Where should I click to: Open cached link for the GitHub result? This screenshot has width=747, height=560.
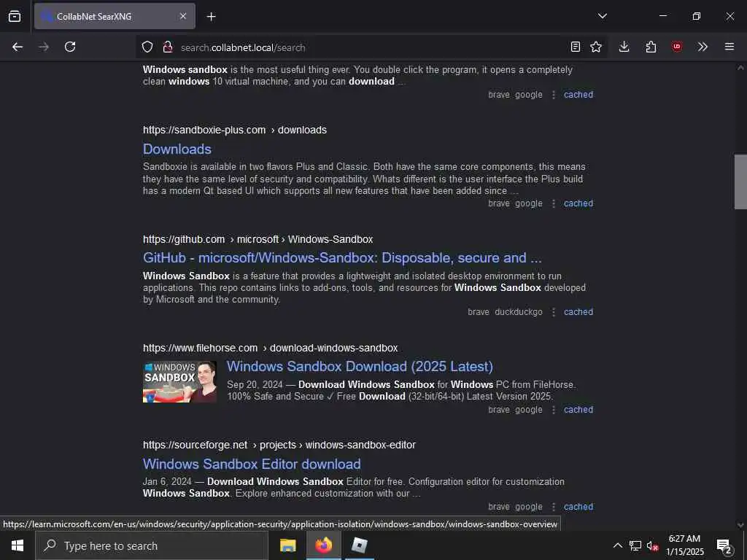coord(578,312)
